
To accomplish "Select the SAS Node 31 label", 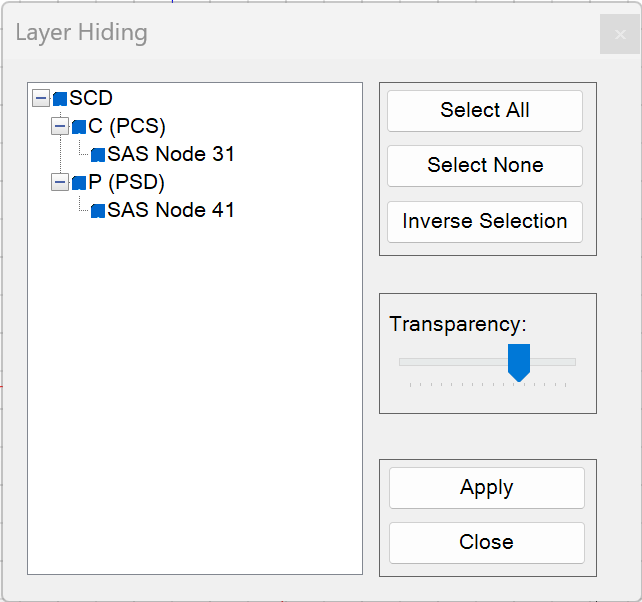I will (x=171, y=154).
